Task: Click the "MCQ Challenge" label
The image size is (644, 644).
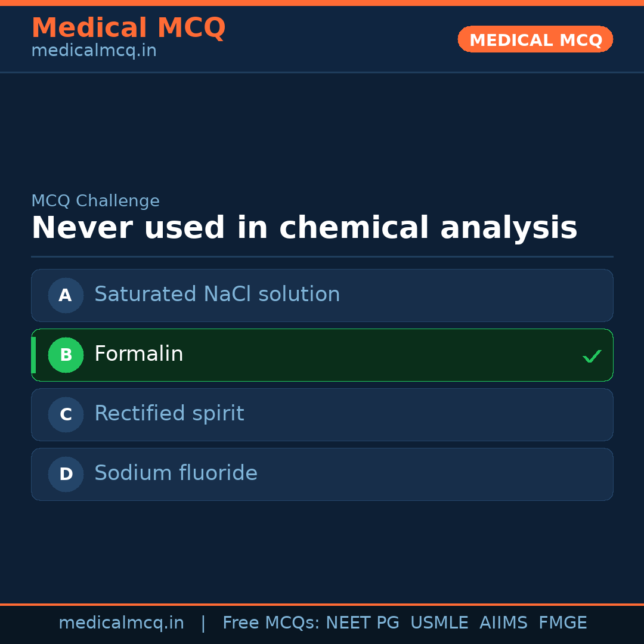Action: click(95, 202)
